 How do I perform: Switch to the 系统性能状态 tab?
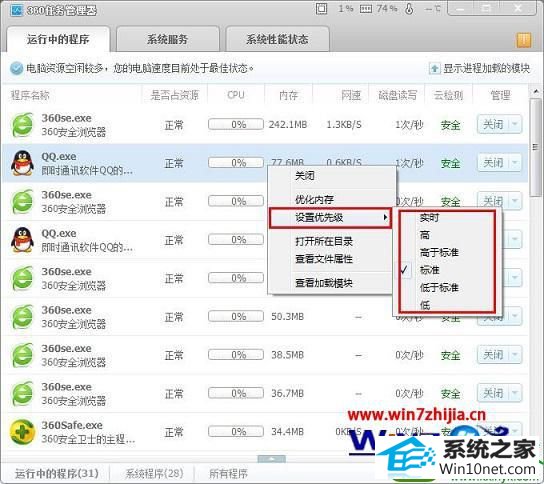(x=277, y=39)
